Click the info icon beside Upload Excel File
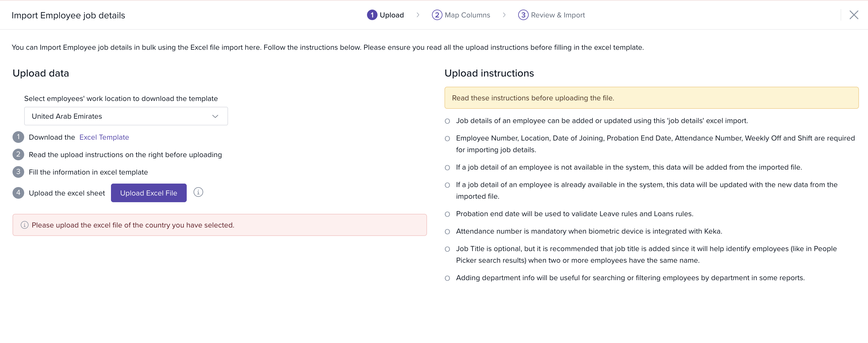868x343 pixels. coord(198,192)
